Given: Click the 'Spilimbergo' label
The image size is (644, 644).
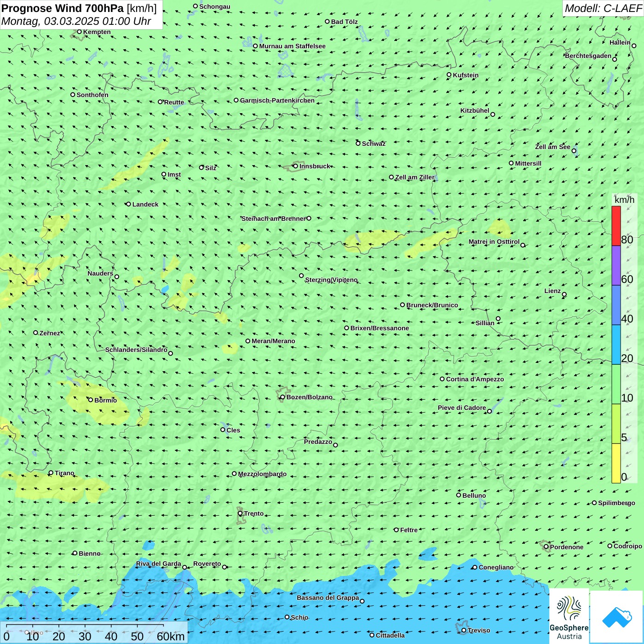Looking at the screenshot, I should coord(616,503).
